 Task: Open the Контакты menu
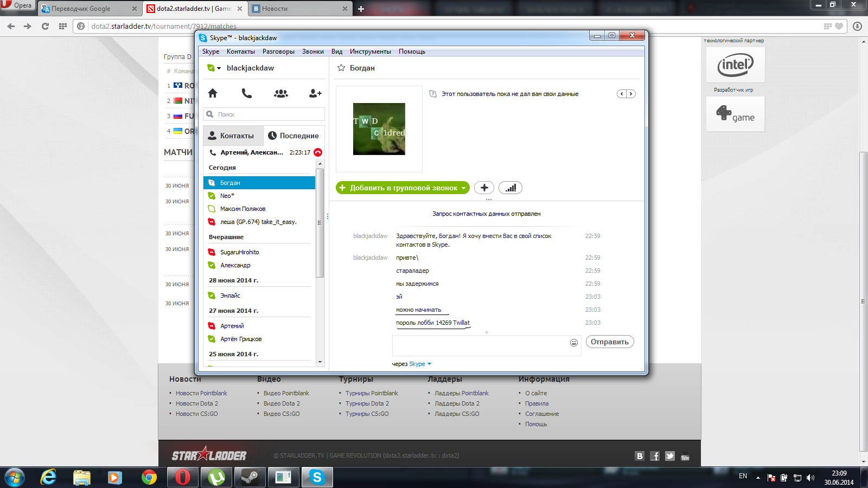coord(241,52)
